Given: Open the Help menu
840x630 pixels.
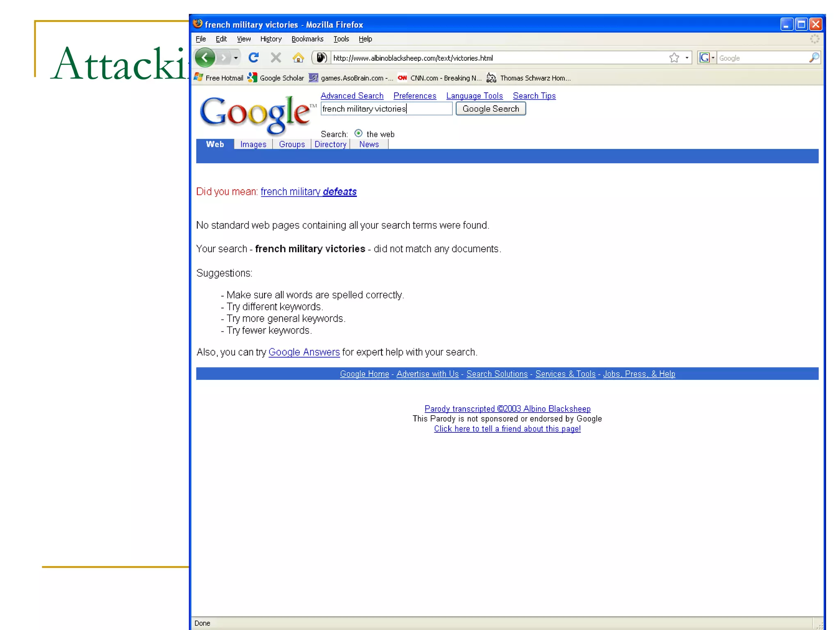Looking at the screenshot, I should pos(365,39).
